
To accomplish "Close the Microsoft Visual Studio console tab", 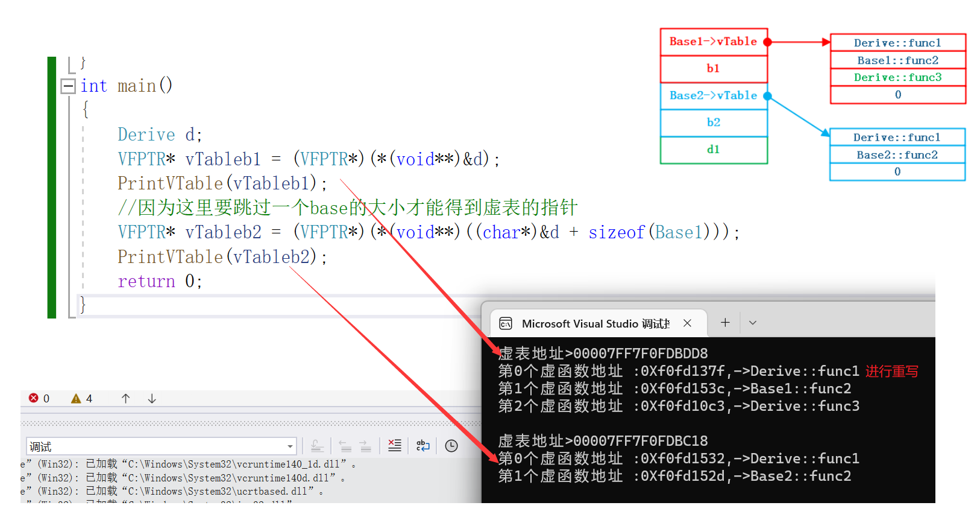I will [687, 323].
